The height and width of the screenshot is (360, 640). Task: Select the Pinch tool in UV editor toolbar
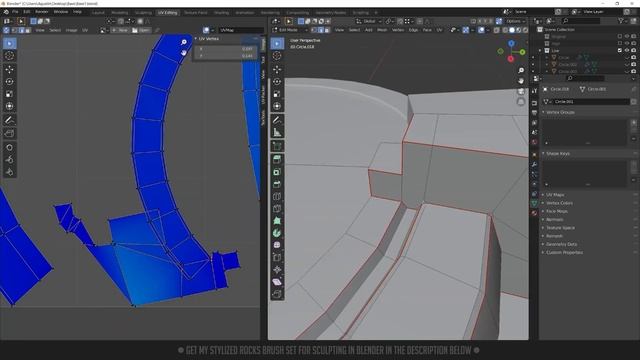[x=9, y=172]
